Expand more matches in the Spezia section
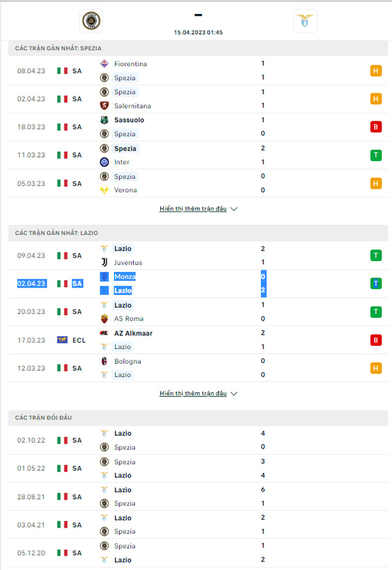Image resolution: width=392 pixels, height=570 pixels. tap(194, 208)
